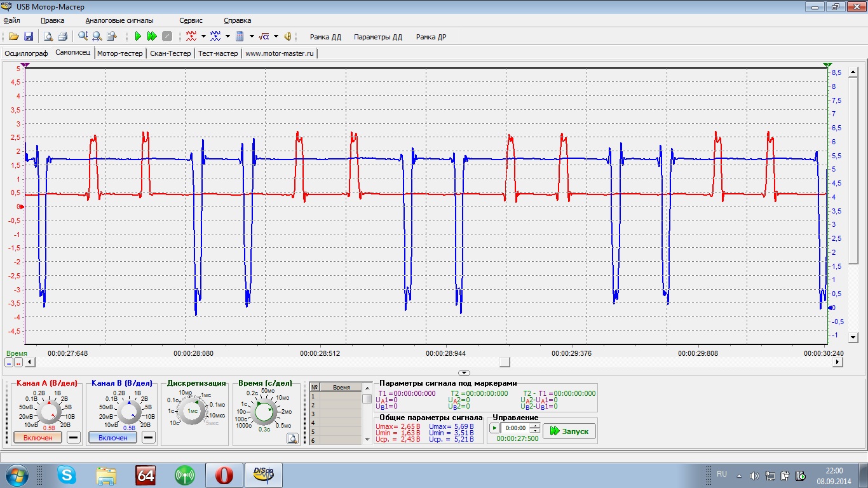Image resolution: width=868 pixels, height=488 pixels.
Task: Click the zoom-to-document toolbar icon
Action: point(111,37)
